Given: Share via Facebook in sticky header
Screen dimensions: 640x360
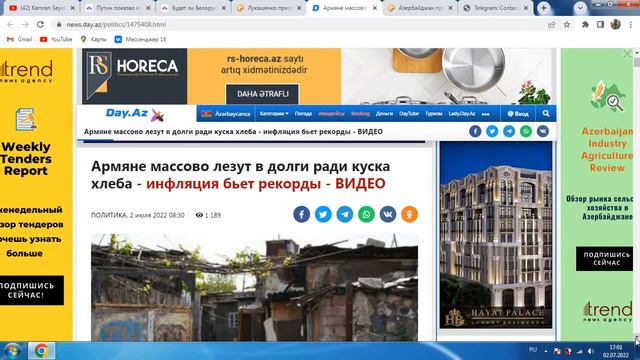Looking at the screenshot, I should 475,131.
